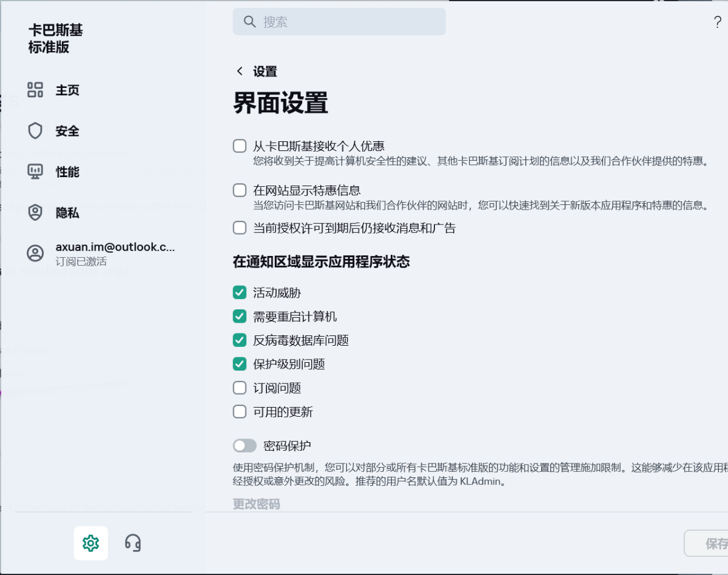728x575 pixels.
Task: Click the 订阅已激活 status text
Action: click(81, 261)
